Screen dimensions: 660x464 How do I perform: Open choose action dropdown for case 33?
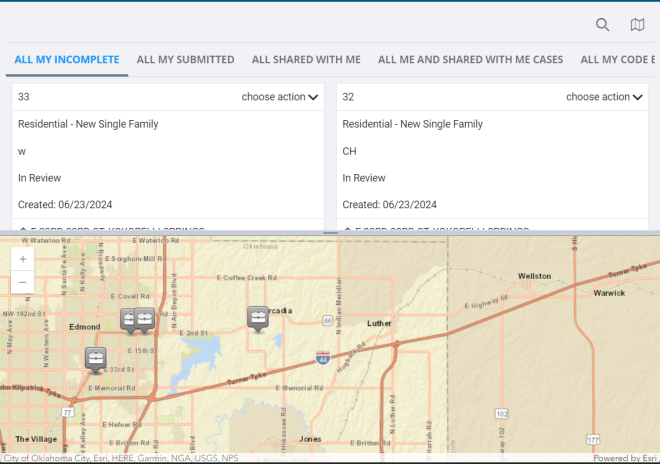[x=280, y=97]
